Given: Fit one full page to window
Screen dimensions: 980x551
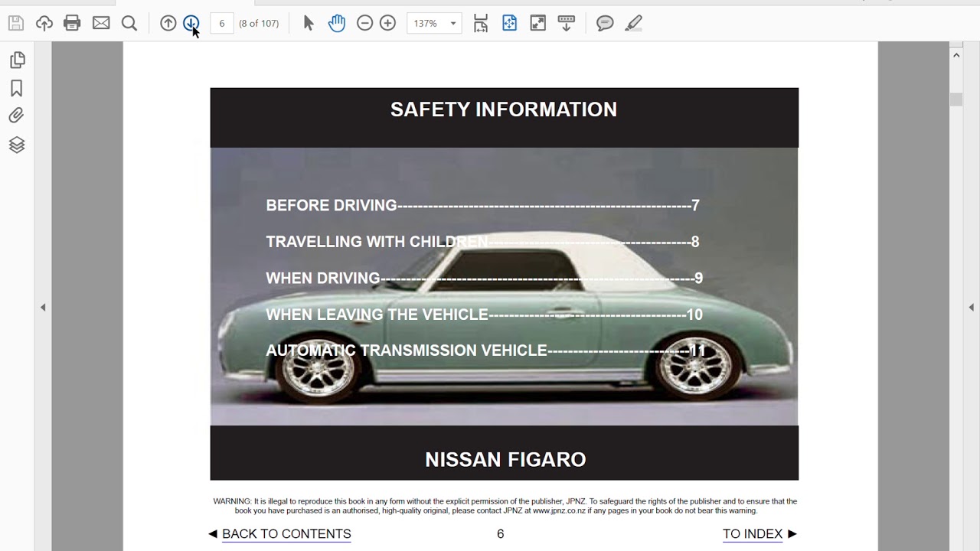Looking at the screenshot, I should (509, 23).
